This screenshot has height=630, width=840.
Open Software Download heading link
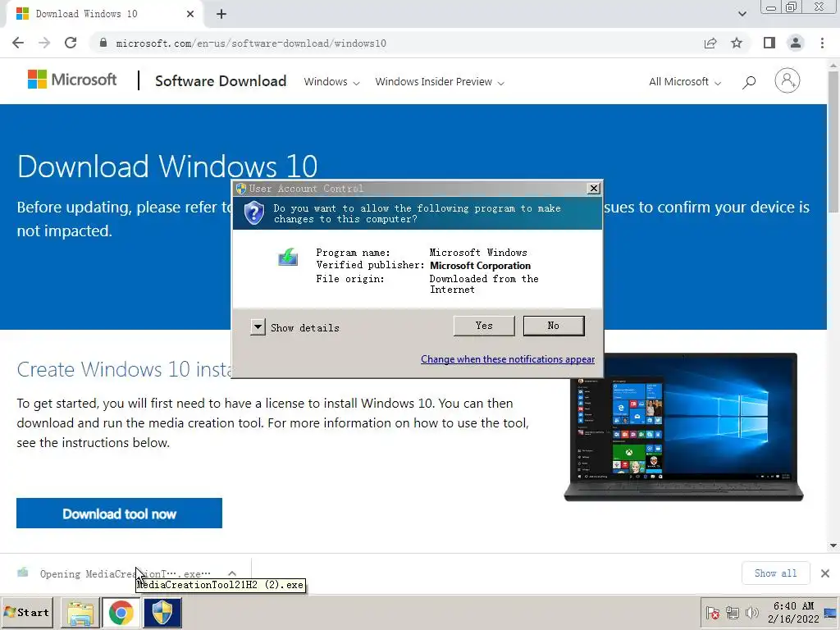(x=221, y=81)
